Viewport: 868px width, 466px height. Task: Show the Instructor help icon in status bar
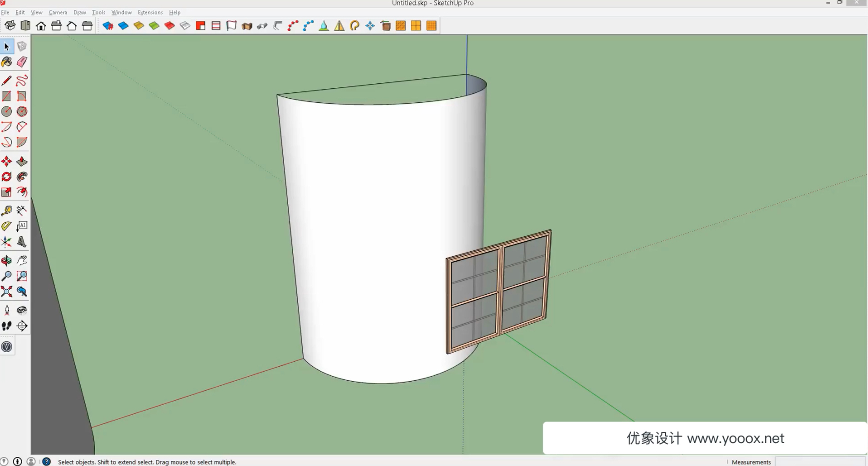[x=46, y=462]
